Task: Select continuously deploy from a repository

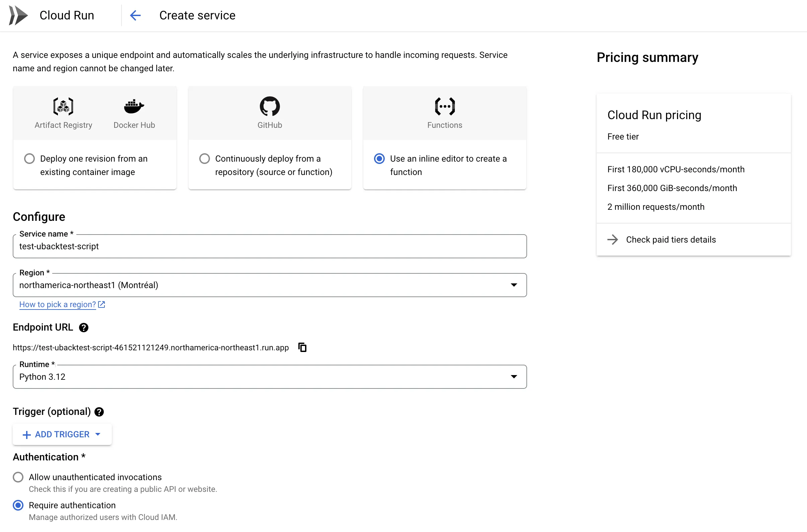Action: pyautogui.click(x=205, y=159)
